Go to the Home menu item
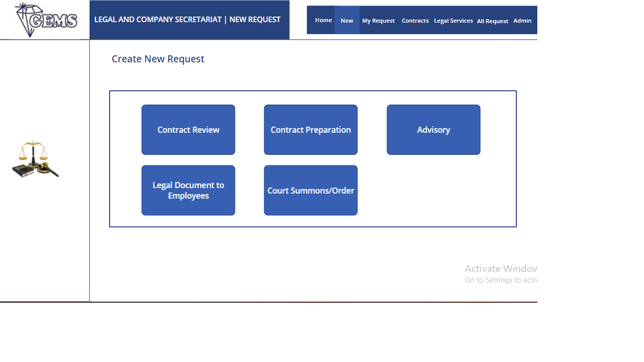 (x=324, y=20)
